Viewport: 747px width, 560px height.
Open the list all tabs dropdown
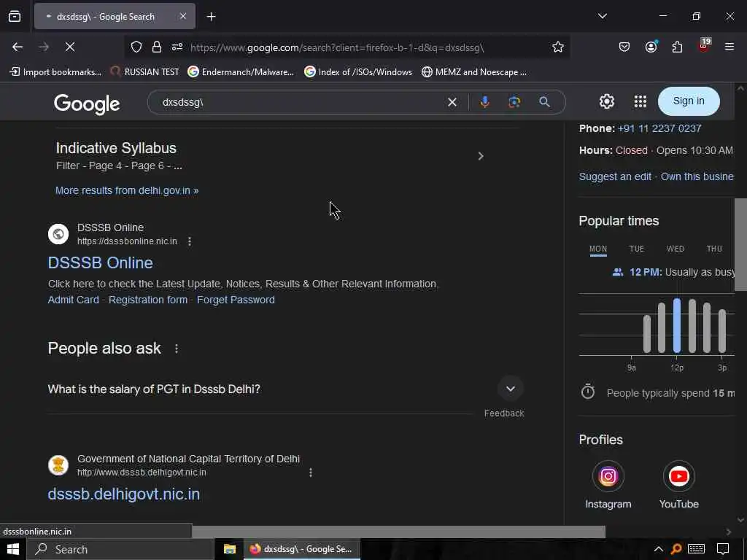point(602,16)
